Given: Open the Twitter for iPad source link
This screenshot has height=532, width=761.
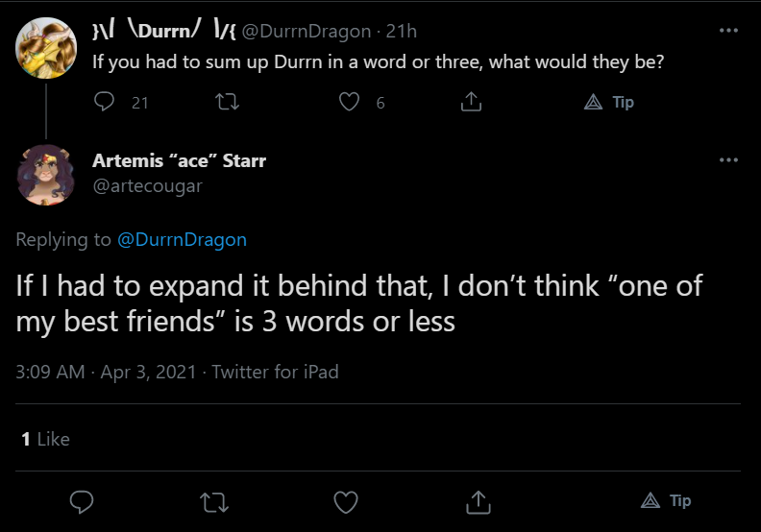Looking at the screenshot, I should pos(275,372).
